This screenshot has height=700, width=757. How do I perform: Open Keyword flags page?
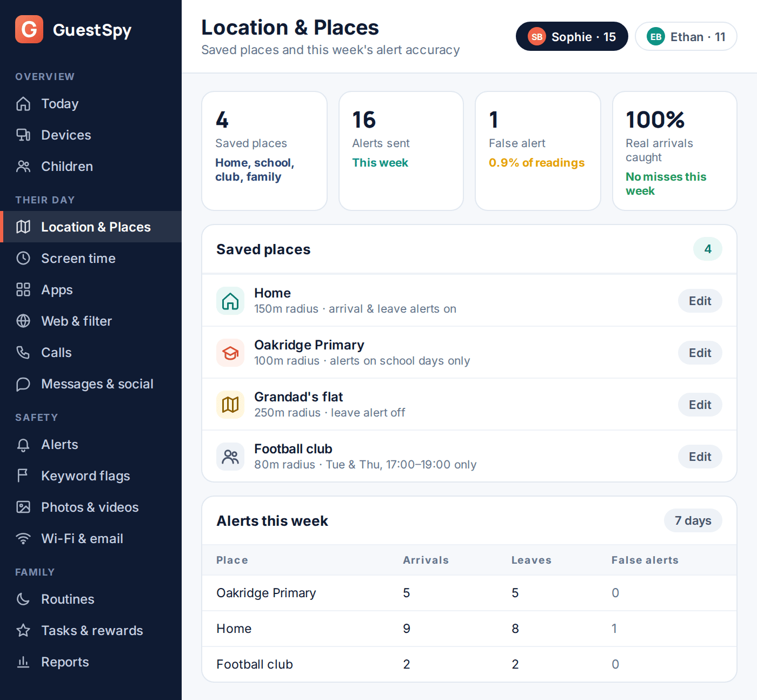point(91,476)
